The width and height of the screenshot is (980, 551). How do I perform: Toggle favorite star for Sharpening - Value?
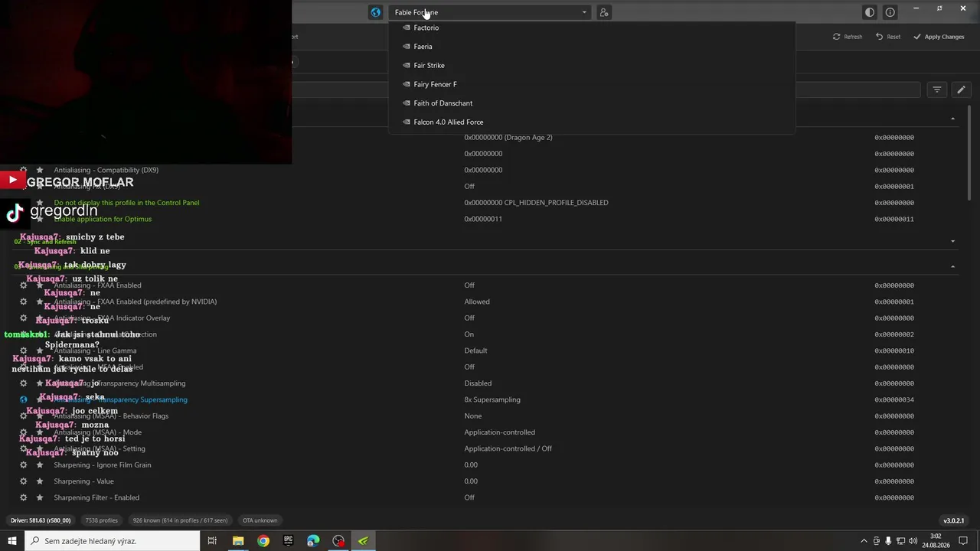point(40,481)
